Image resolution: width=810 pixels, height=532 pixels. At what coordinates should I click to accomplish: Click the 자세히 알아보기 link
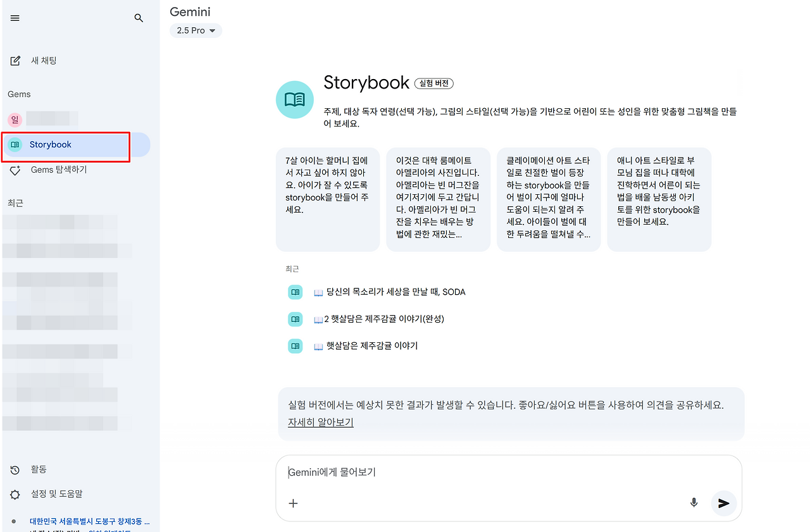321,423
